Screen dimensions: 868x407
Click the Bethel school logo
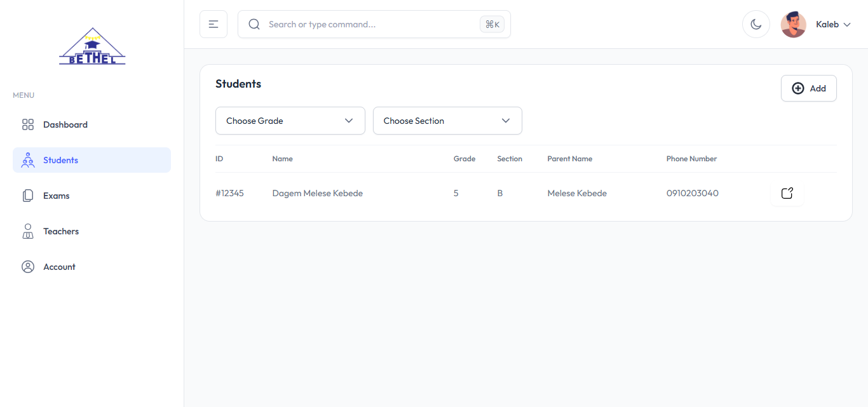tap(92, 46)
